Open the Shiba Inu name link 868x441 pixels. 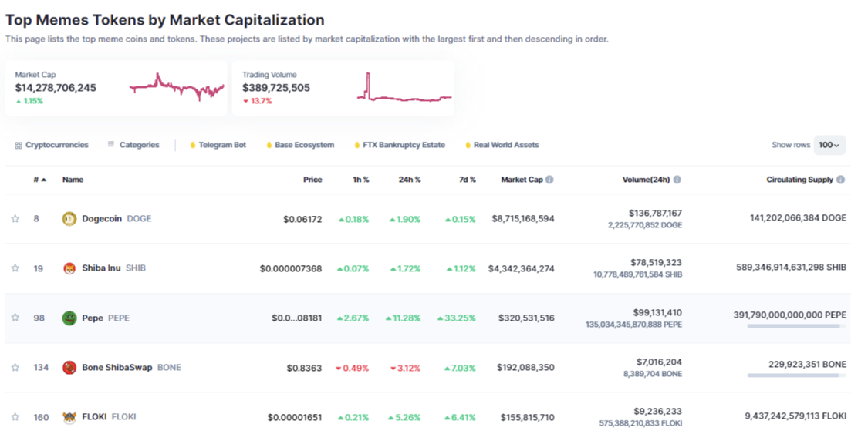point(101,268)
